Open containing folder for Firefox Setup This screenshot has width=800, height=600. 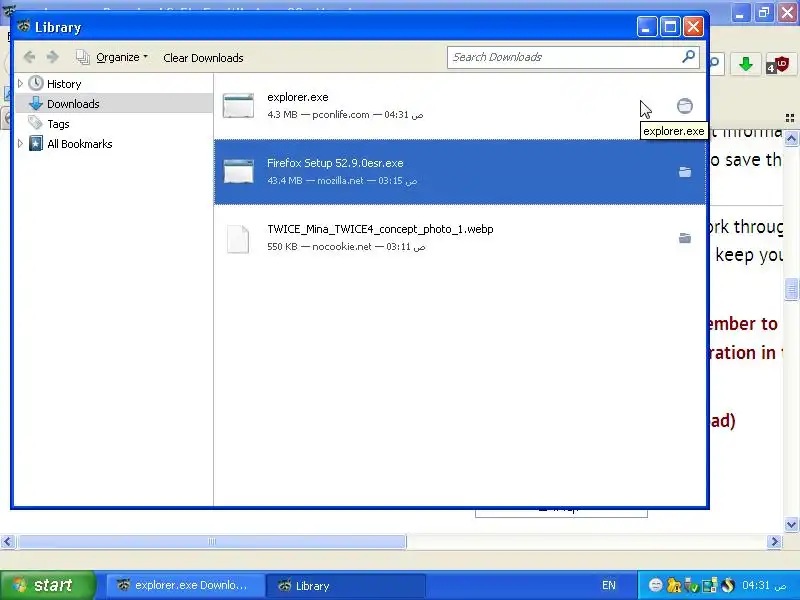(x=685, y=172)
